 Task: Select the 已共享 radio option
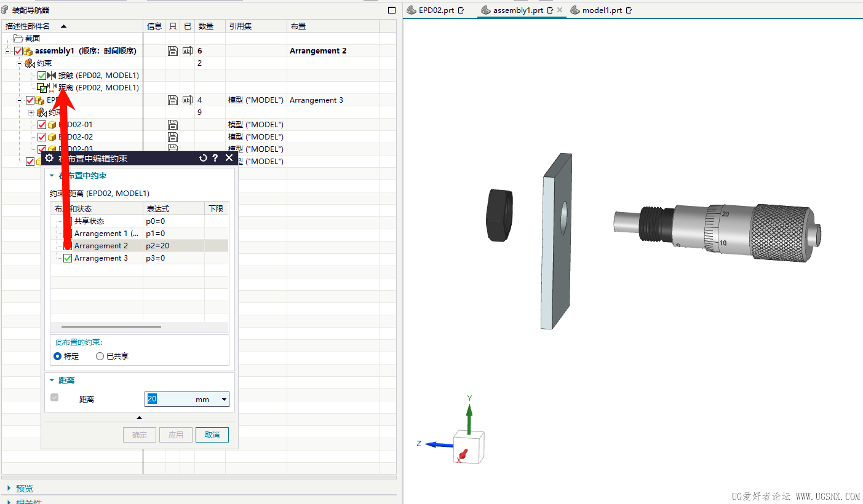click(100, 356)
